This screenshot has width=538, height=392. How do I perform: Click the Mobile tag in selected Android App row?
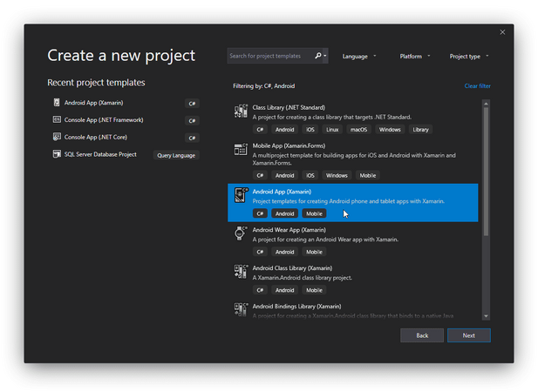[x=314, y=213]
